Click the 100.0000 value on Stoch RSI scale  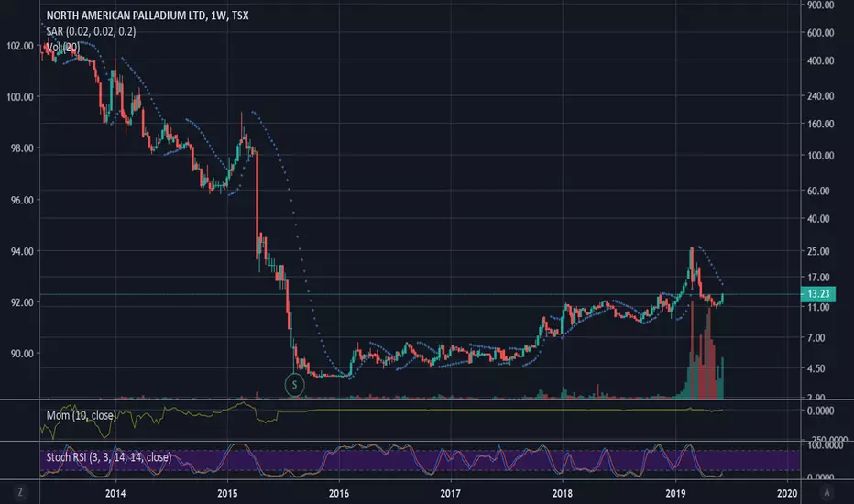point(825,445)
